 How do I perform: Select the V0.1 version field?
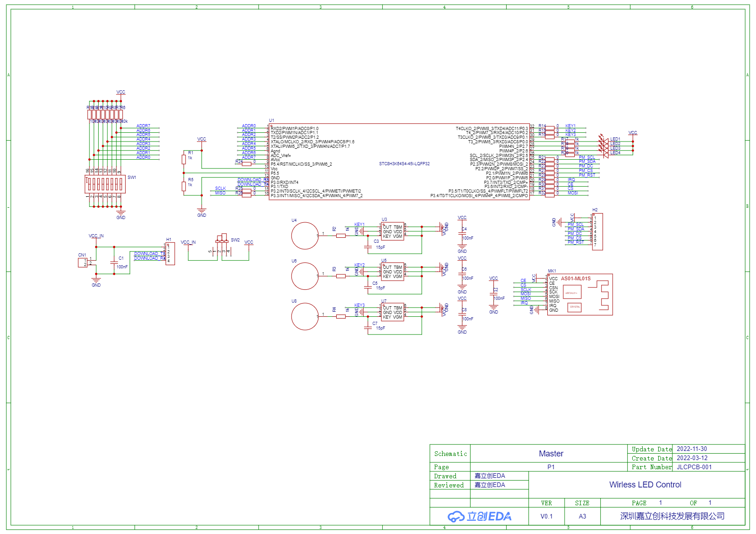pyautogui.click(x=546, y=516)
